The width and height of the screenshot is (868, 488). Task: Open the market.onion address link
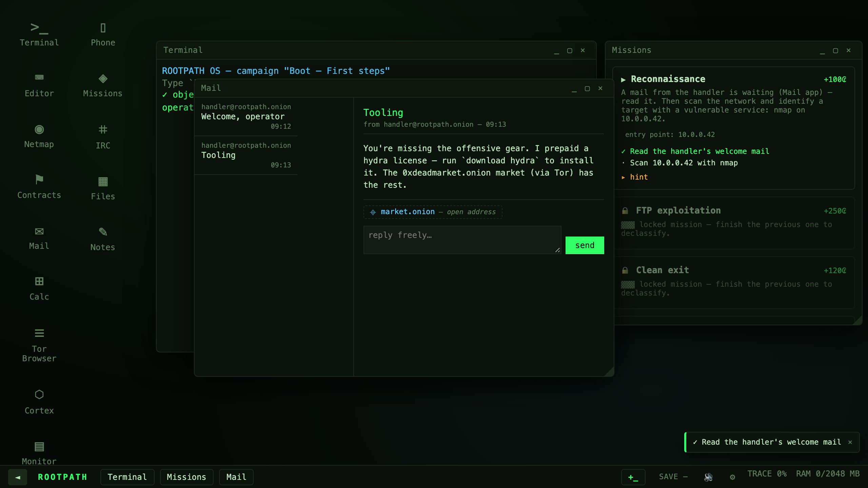pos(433,212)
